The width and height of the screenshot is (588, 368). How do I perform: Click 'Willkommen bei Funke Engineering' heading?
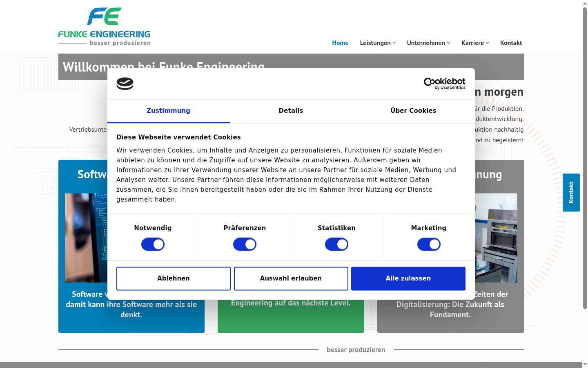164,67
